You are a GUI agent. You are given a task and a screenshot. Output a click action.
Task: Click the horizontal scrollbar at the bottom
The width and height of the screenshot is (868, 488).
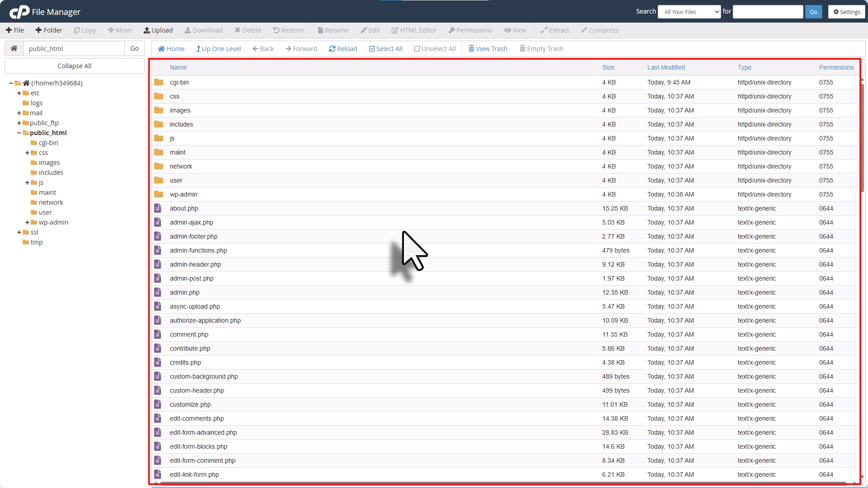tap(503, 484)
